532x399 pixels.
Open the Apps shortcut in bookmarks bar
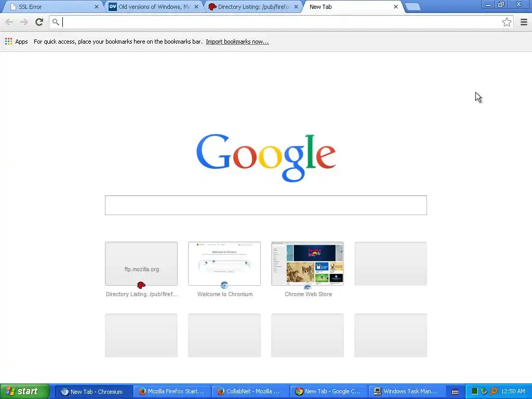coord(16,42)
